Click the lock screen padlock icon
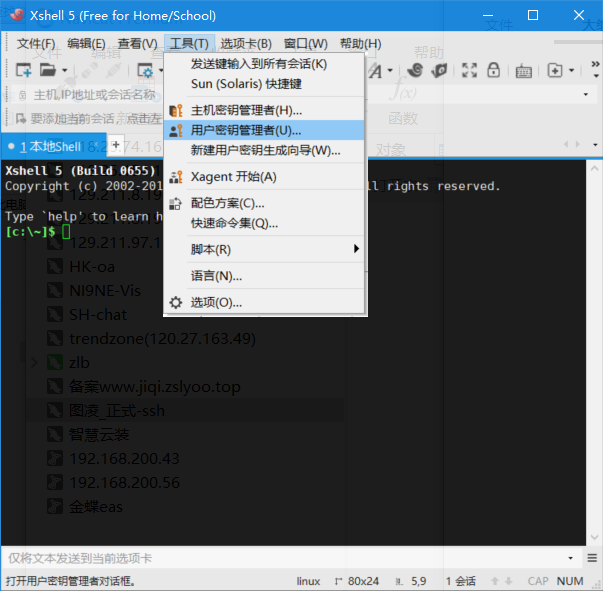The width and height of the screenshot is (603, 591). [x=493, y=70]
